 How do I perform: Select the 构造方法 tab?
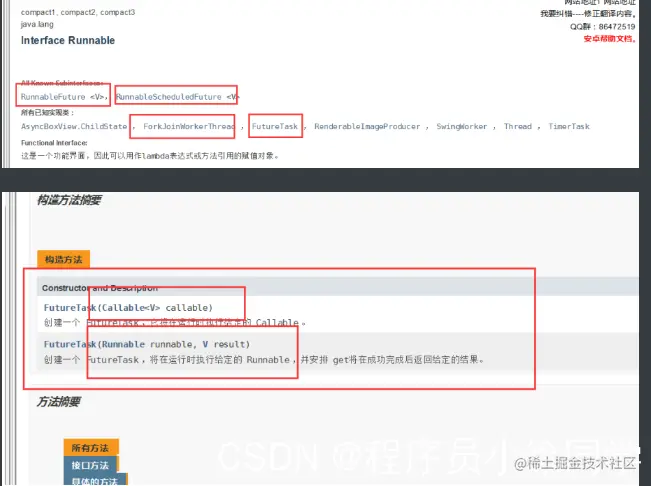pos(64,259)
